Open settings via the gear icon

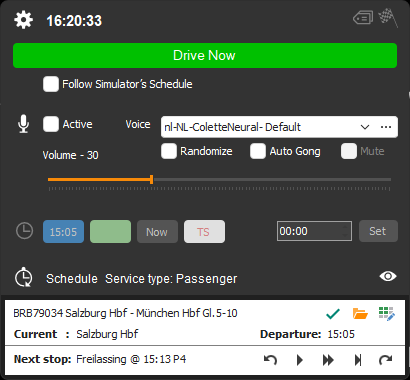[x=23, y=20]
